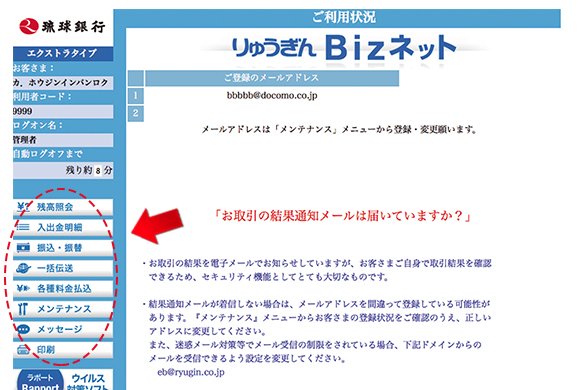Click the list icon beside 入出金明細
Viewport: 580px width, 390px height.
tap(23, 227)
